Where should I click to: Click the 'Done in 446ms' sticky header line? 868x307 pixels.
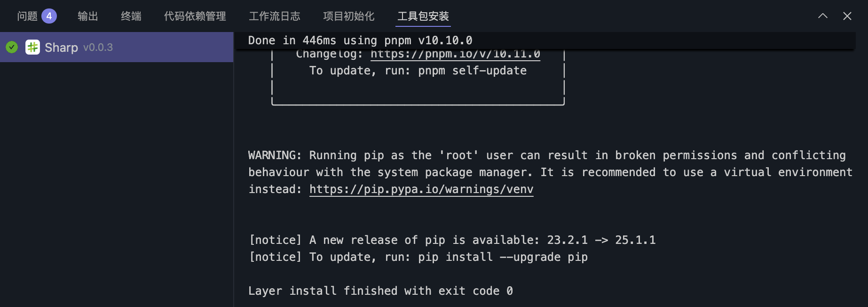click(360, 40)
